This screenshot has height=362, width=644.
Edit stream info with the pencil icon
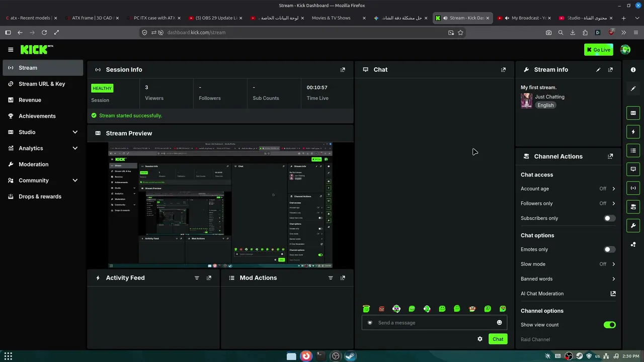point(598,70)
